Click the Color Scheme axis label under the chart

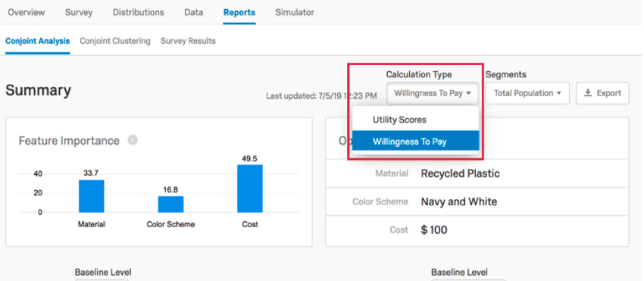[x=171, y=224]
